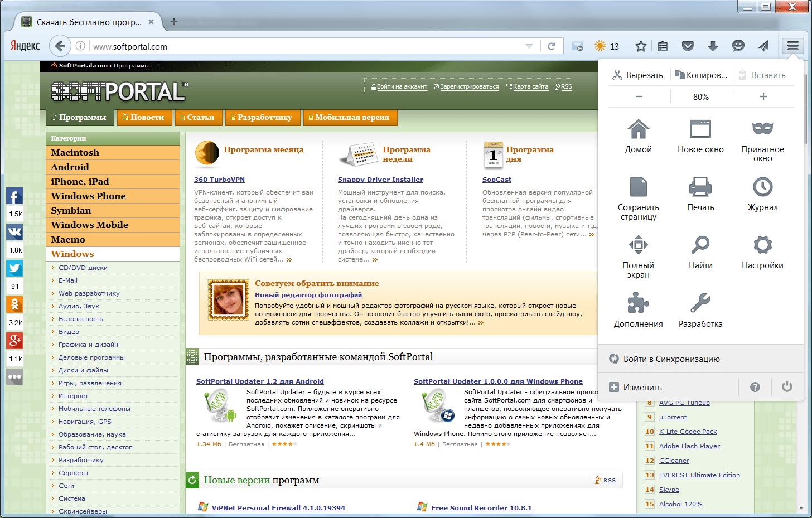
Task: Close the hamburger menu button
Action: 792,46
